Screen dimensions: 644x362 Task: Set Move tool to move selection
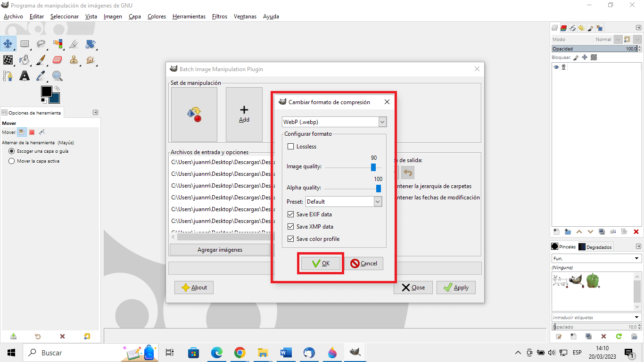(x=32, y=132)
